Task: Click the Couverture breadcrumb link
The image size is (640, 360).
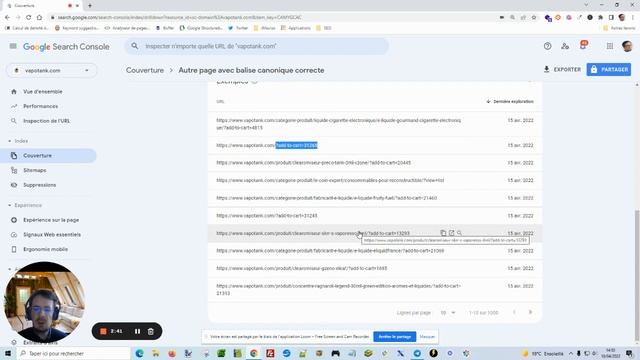Action: pos(144,70)
